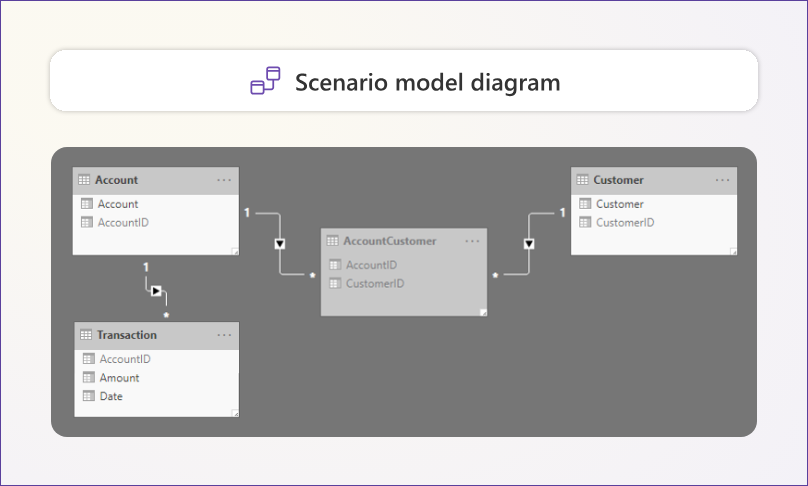Click the scenario model diagram title icon

click(265, 80)
